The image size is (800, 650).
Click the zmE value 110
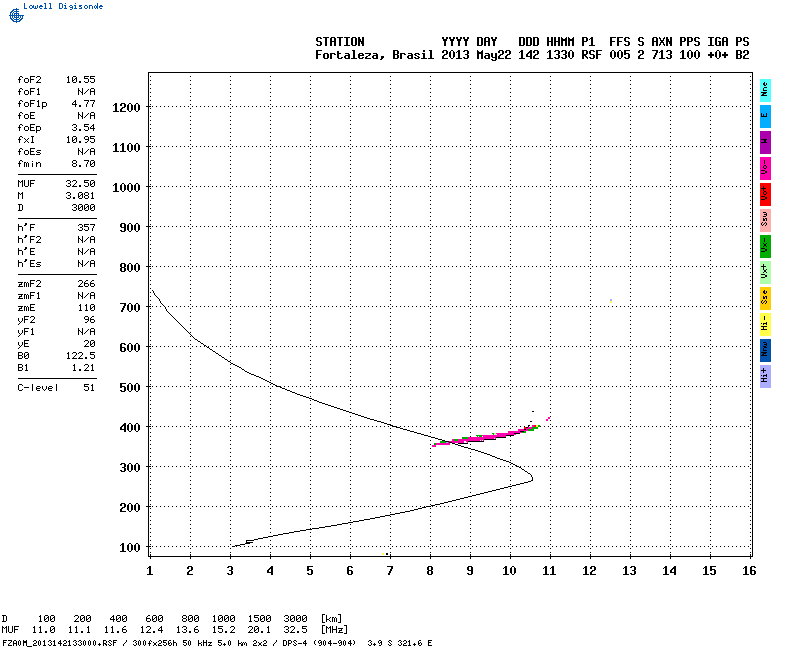86,308
